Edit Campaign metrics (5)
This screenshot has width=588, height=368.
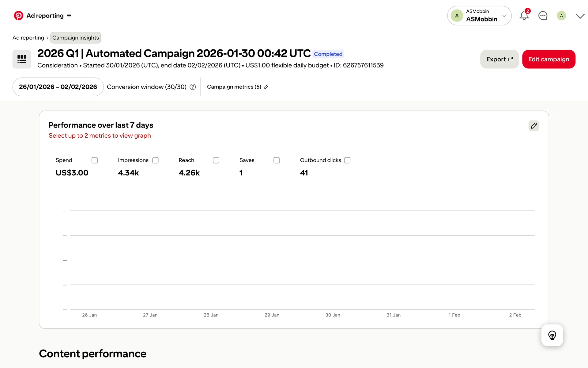[238, 87]
